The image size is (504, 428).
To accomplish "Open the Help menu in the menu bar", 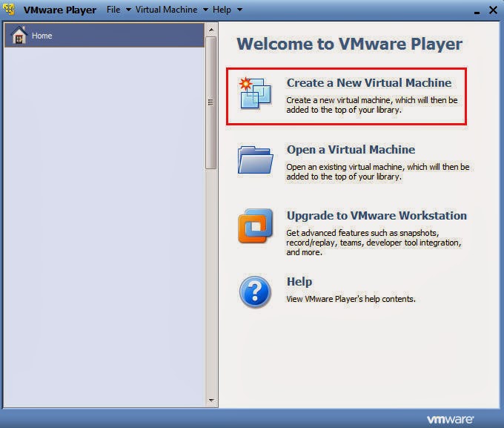I will [x=222, y=10].
